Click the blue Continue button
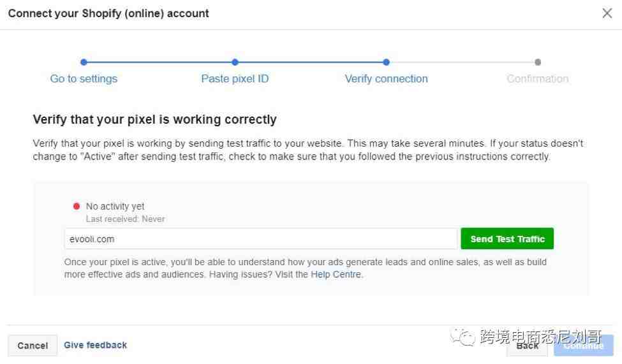This screenshot has height=364, width=622. pos(584,346)
